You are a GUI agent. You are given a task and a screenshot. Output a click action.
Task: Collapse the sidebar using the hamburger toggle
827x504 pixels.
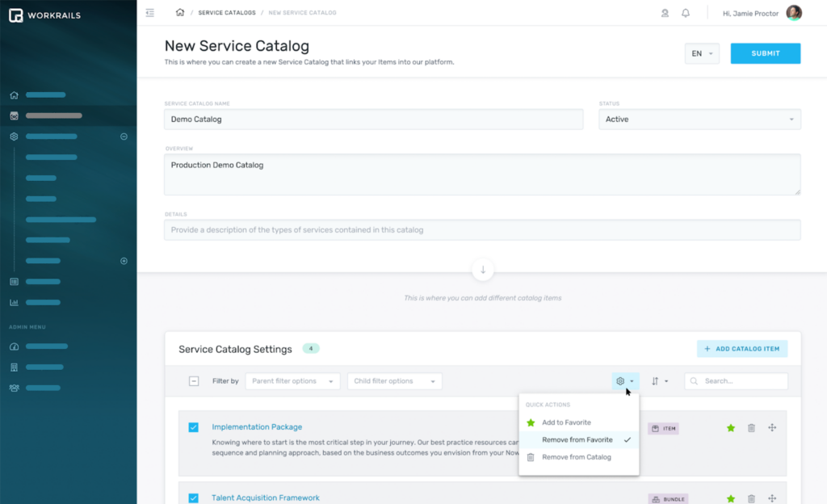[x=149, y=13]
